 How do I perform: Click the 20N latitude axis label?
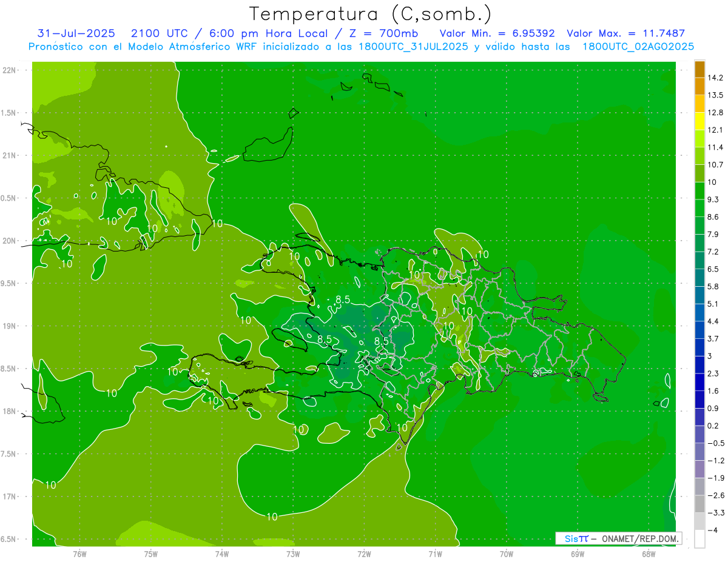pos(10,241)
